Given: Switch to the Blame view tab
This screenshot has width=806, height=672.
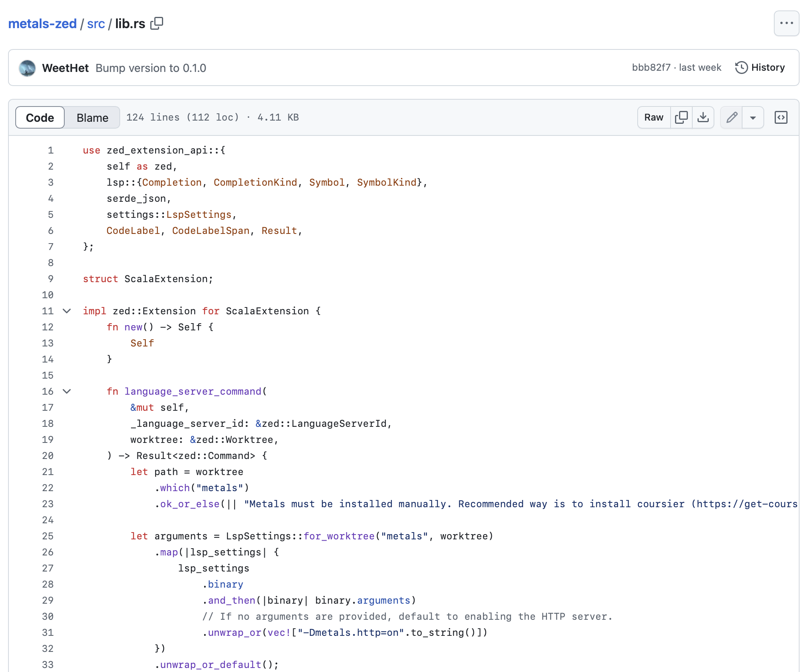Looking at the screenshot, I should pyautogui.click(x=92, y=118).
